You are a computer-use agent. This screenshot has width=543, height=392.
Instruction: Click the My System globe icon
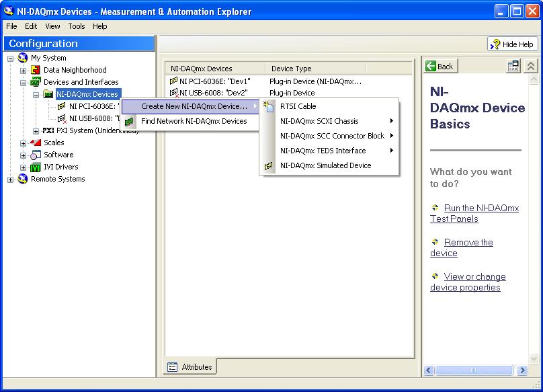(23, 58)
